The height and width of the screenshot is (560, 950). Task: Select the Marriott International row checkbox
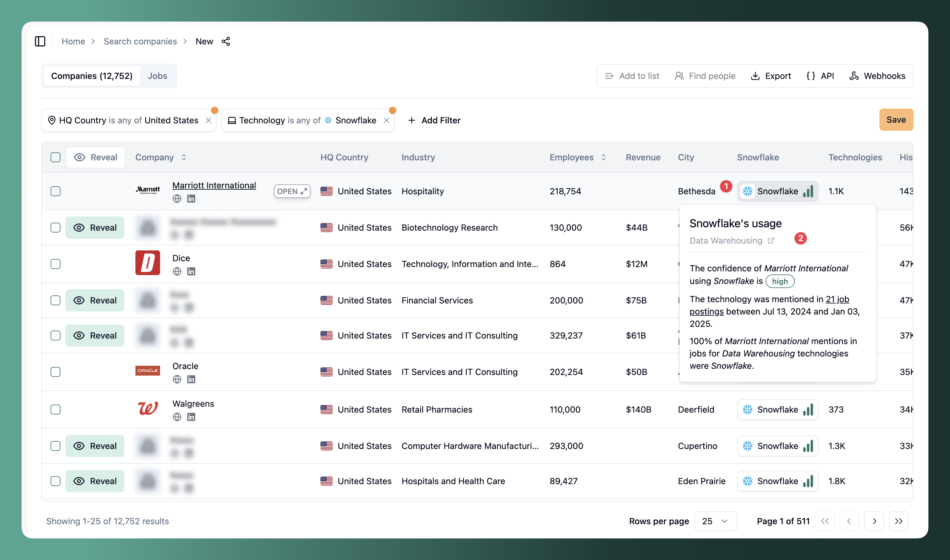pos(56,191)
